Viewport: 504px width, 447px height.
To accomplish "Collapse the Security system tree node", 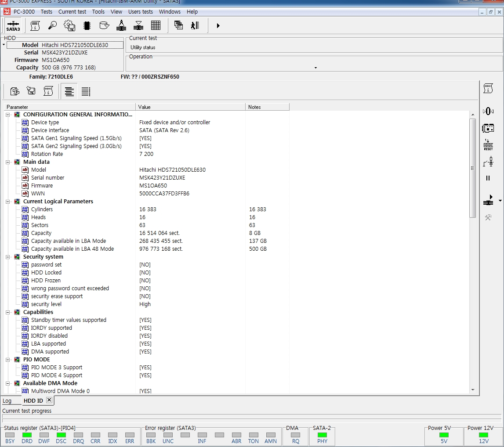I will coord(8,257).
